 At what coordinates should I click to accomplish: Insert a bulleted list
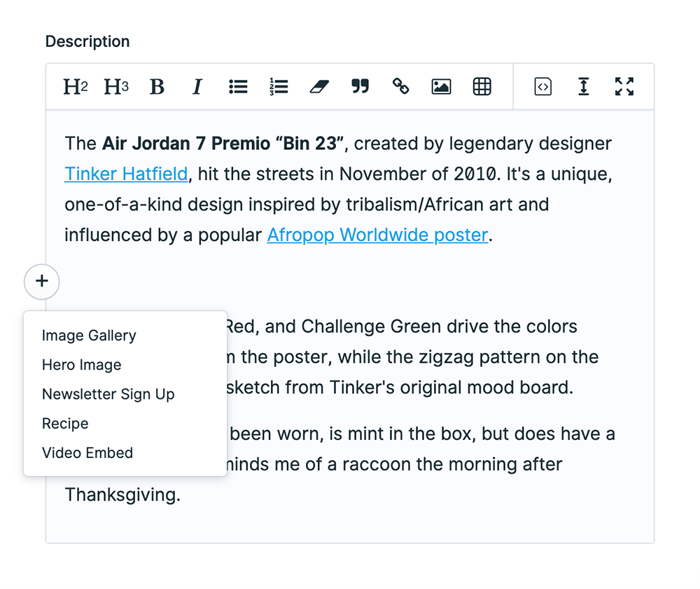238,87
